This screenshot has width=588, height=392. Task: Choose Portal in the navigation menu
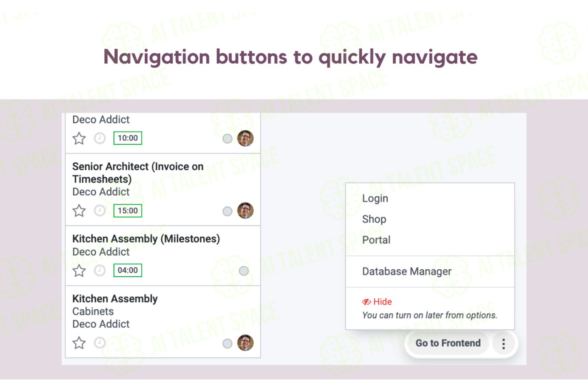[x=376, y=240]
